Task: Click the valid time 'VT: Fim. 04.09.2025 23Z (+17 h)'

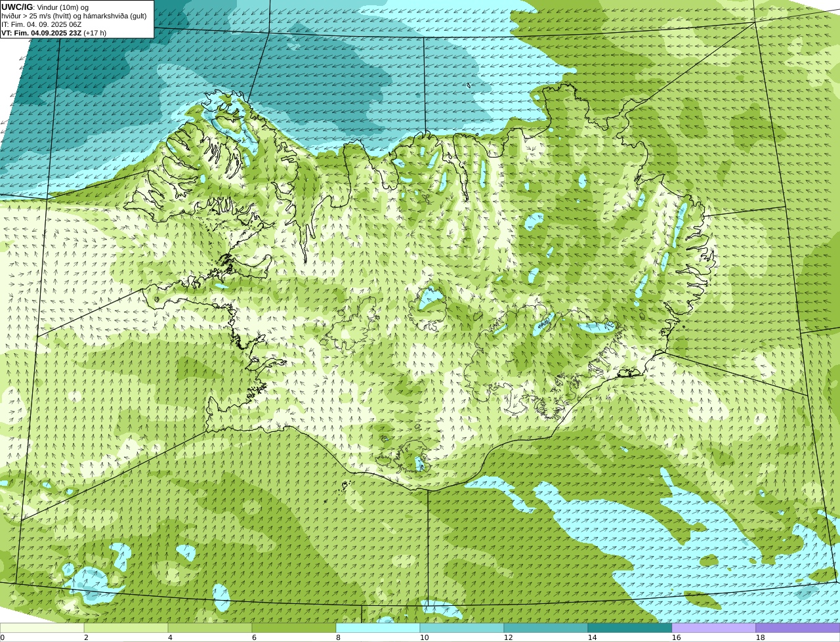Action: (x=54, y=33)
